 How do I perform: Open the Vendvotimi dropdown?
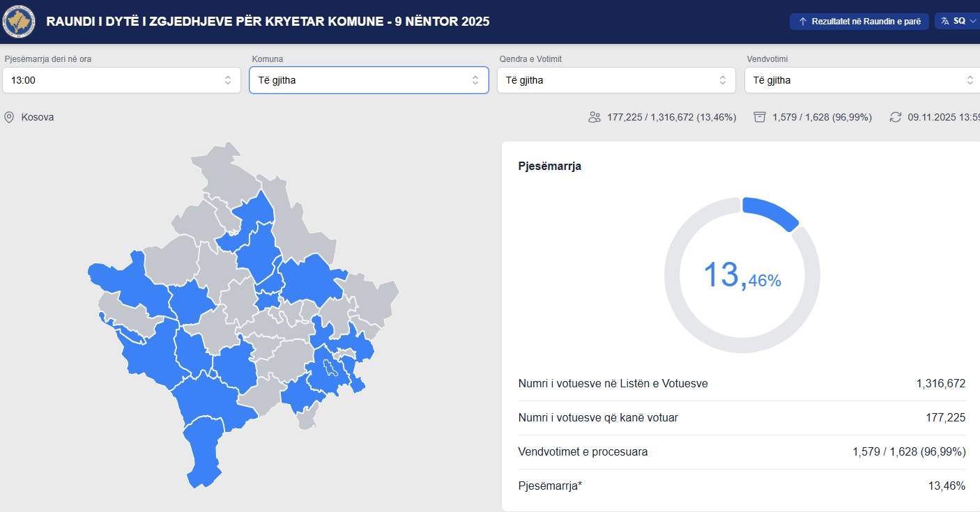862,80
